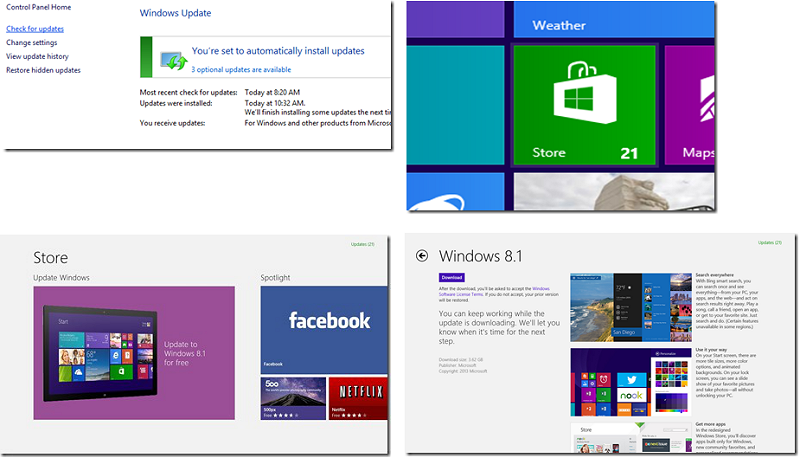
Task: Open the Facebook spotlight tile
Action: 324,329
